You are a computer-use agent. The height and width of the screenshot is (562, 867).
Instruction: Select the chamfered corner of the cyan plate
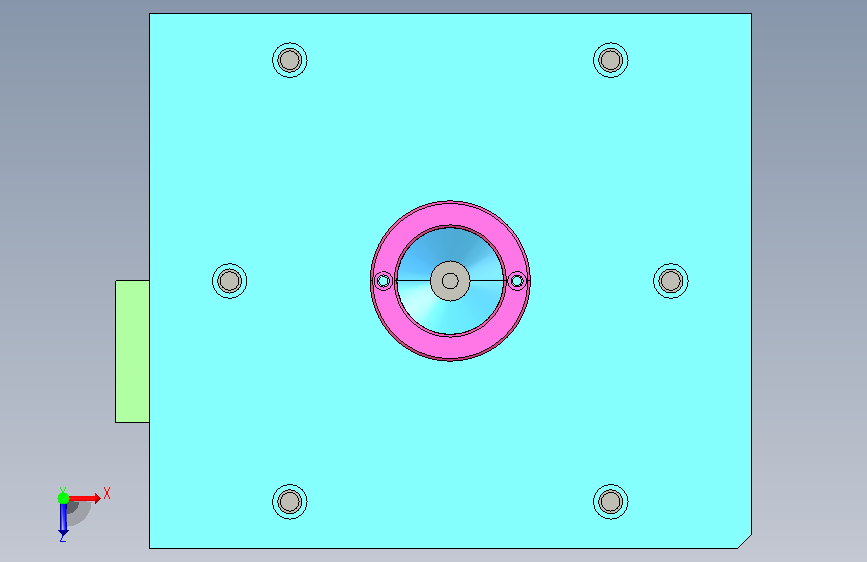[745, 542]
